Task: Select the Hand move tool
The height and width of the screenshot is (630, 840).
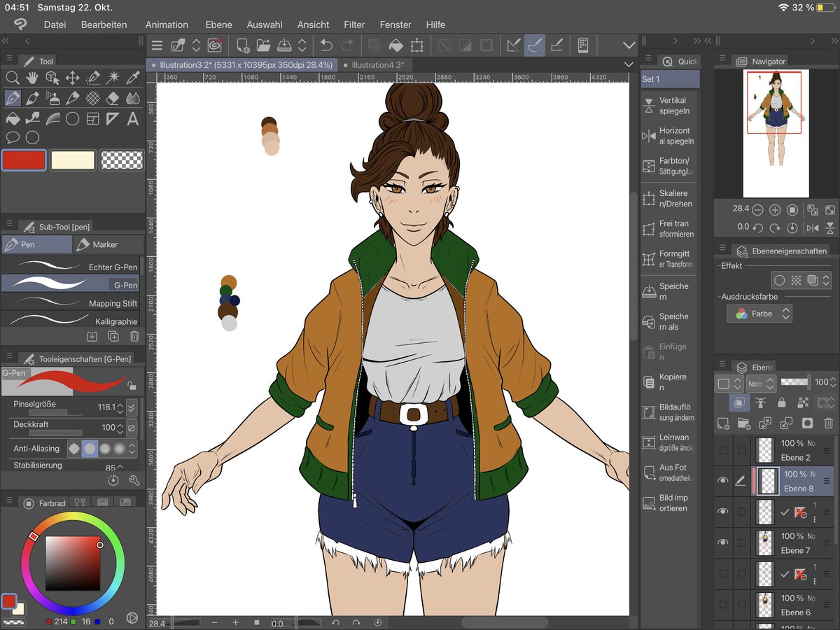Action: [x=32, y=78]
